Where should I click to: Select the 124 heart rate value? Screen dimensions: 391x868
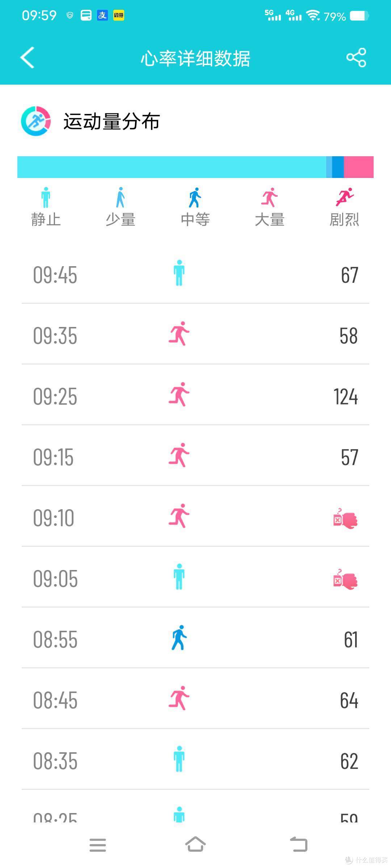pyautogui.click(x=346, y=397)
